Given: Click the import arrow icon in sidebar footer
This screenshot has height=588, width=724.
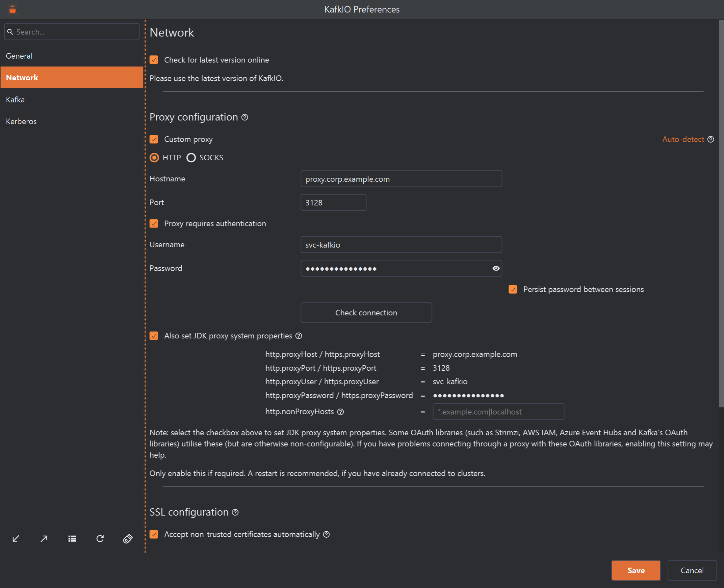Looking at the screenshot, I should 16,539.
